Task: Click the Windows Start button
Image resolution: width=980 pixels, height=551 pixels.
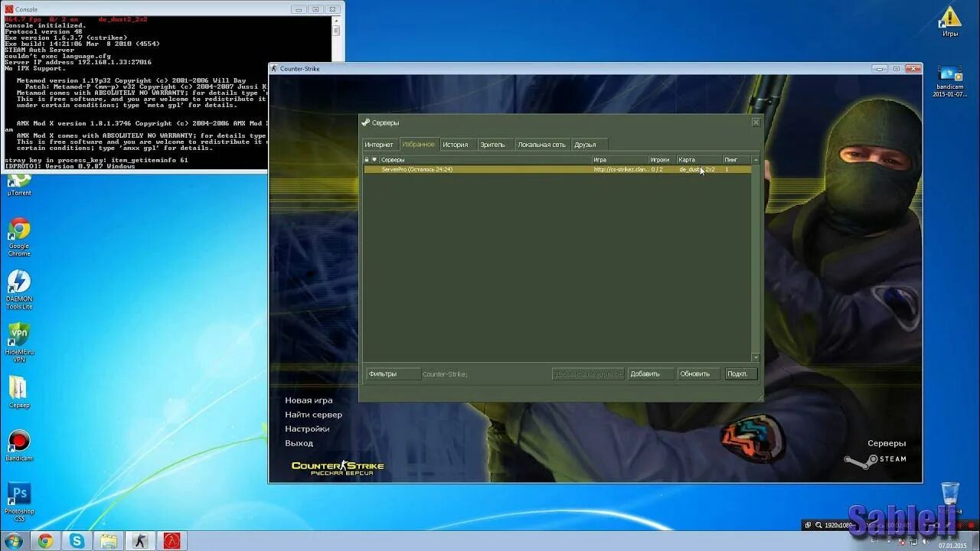Action: [x=13, y=541]
